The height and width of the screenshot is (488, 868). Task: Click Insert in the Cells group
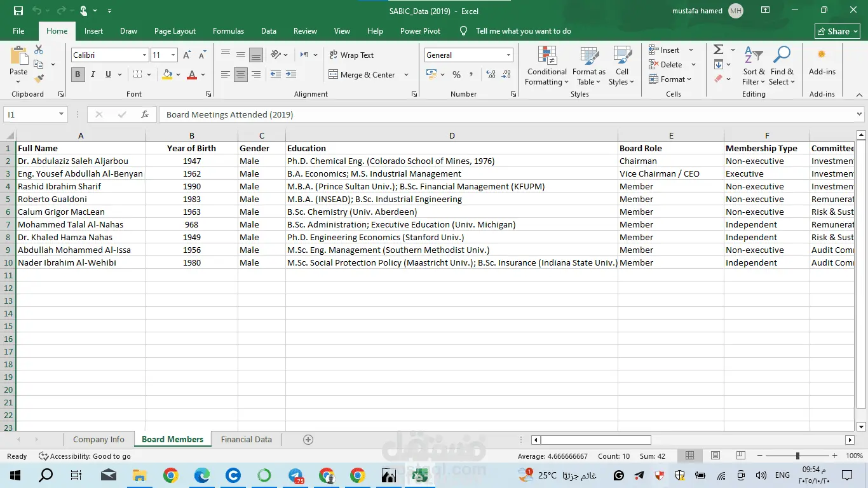pos(664,50)
